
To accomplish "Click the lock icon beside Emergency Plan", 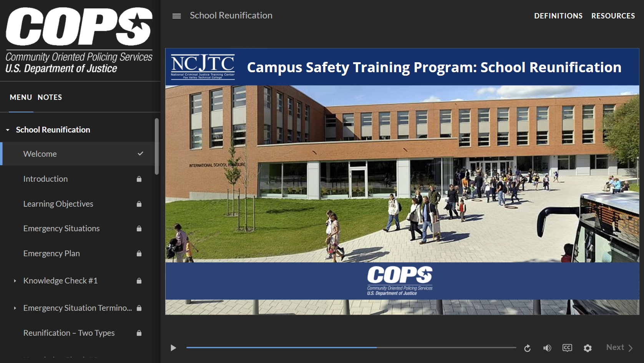I will coord(139,254).
